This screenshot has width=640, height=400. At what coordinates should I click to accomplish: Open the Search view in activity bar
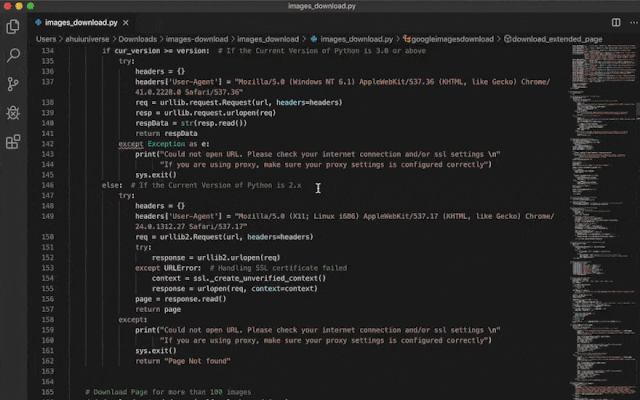[x=13, y=55]
